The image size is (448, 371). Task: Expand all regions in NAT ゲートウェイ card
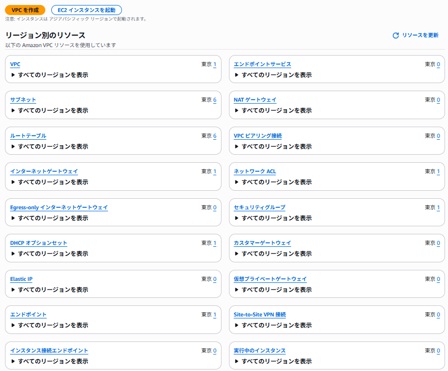273,110
